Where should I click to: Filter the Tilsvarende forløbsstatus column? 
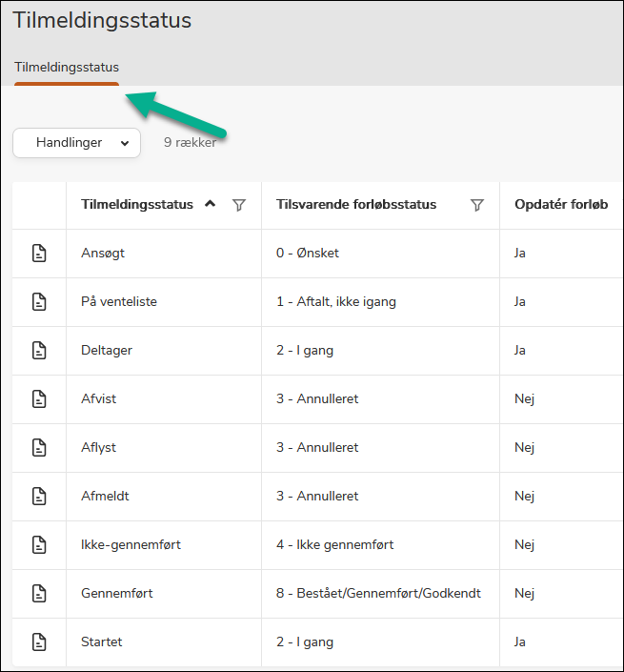477,205
